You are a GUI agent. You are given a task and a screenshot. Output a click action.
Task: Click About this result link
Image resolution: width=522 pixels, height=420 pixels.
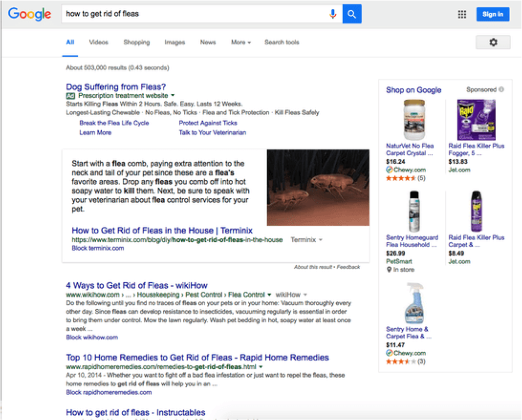tap(313, 267)
